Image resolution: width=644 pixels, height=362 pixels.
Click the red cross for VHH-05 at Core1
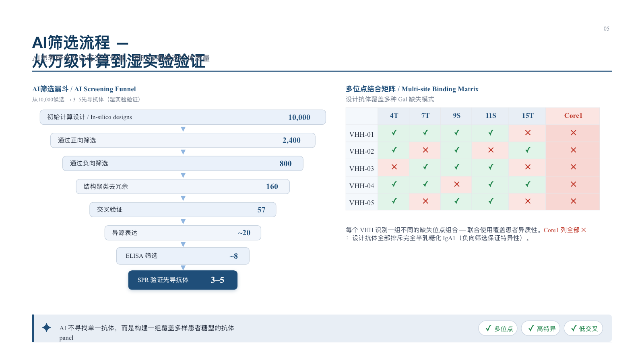click(574, 201)
